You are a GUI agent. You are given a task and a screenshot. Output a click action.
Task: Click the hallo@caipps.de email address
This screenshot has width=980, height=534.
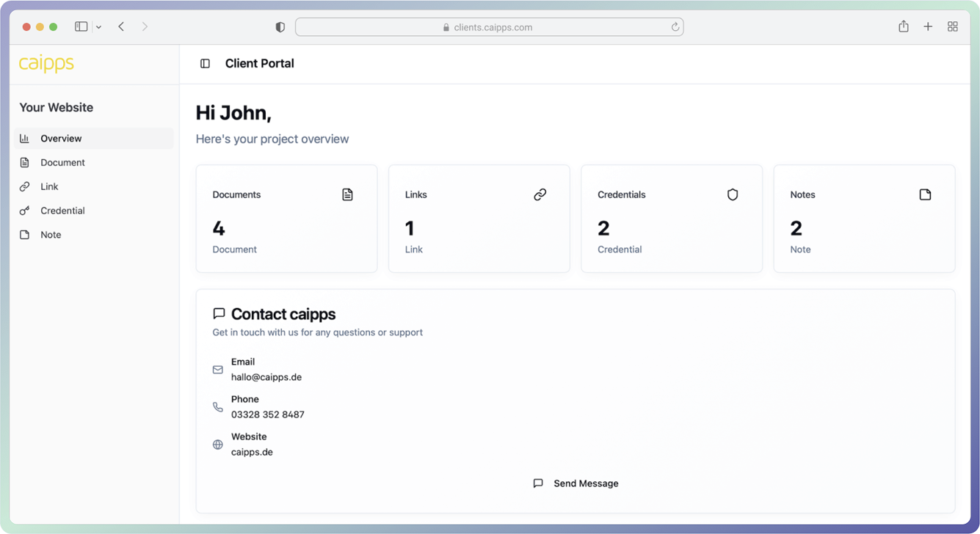(x=266, y=377)
